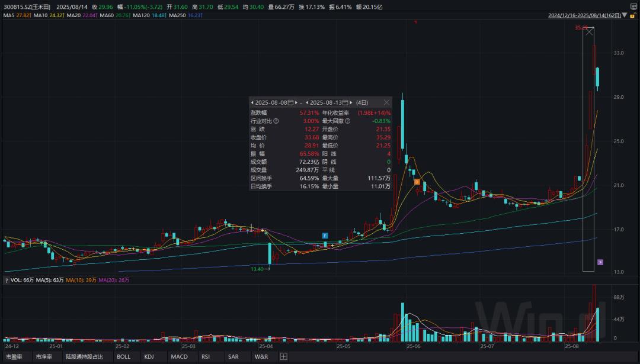Close the interval statistics popup

click(x=386, y=102)
